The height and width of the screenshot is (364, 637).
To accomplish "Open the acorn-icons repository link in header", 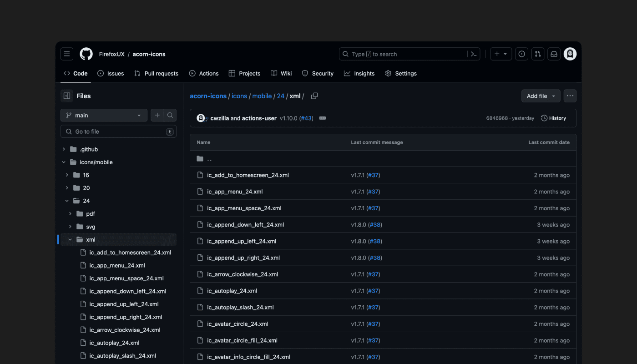I will pyautogui.click(x=149, y=54).
